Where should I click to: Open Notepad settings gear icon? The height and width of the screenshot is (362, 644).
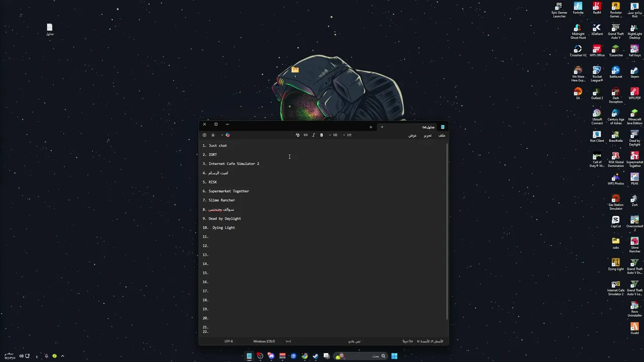click(x=204, y=135)
